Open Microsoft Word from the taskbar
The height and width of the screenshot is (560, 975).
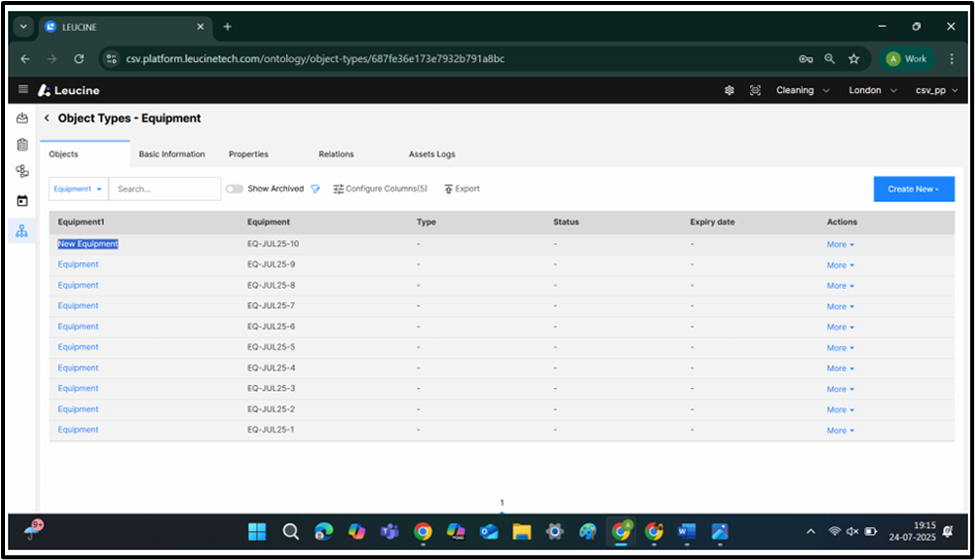coord(686,531)
